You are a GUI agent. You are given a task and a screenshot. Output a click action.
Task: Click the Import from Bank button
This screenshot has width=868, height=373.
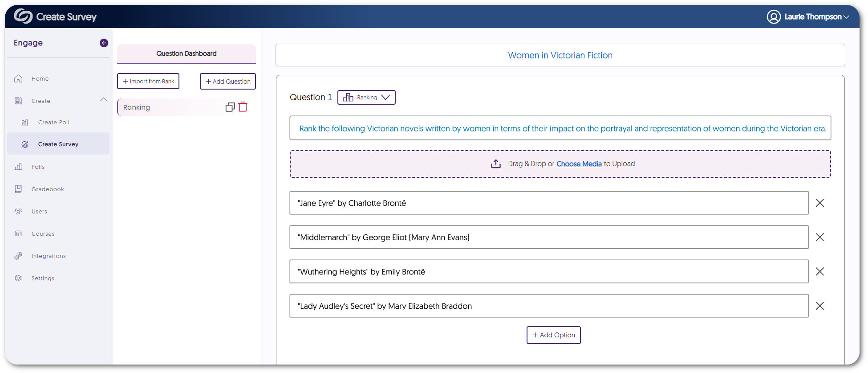[x=148, y=81]
